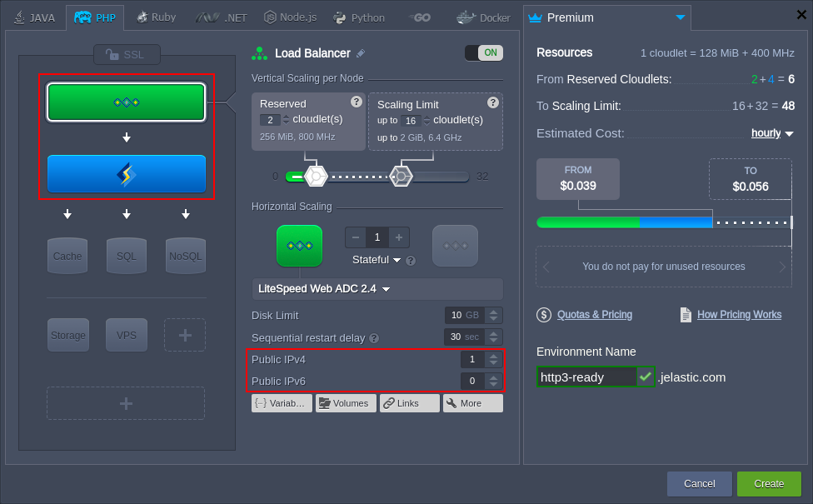The image size is (813, 504).
Task: Switch to the JAVA tab
Action: [35, 18]
